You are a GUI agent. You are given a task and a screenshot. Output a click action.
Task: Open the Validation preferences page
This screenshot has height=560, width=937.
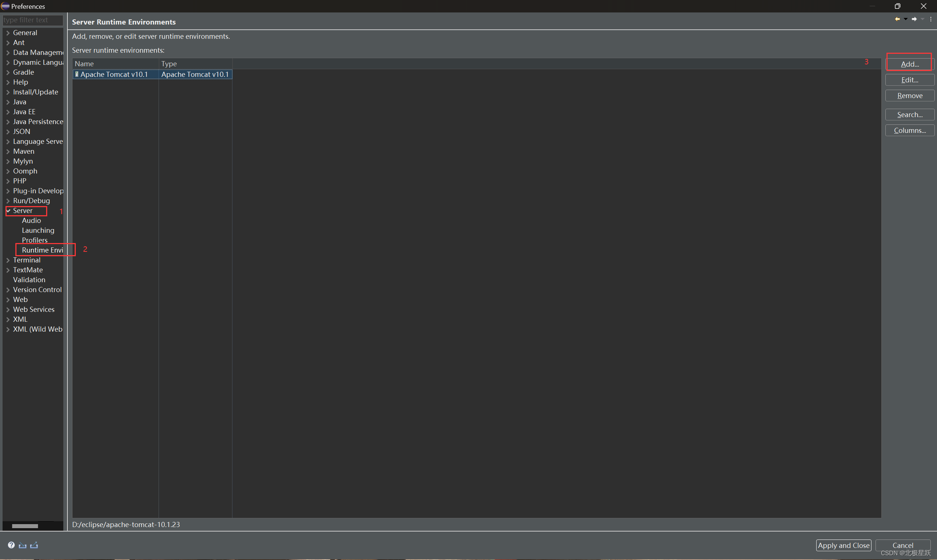tap(29, 280)
